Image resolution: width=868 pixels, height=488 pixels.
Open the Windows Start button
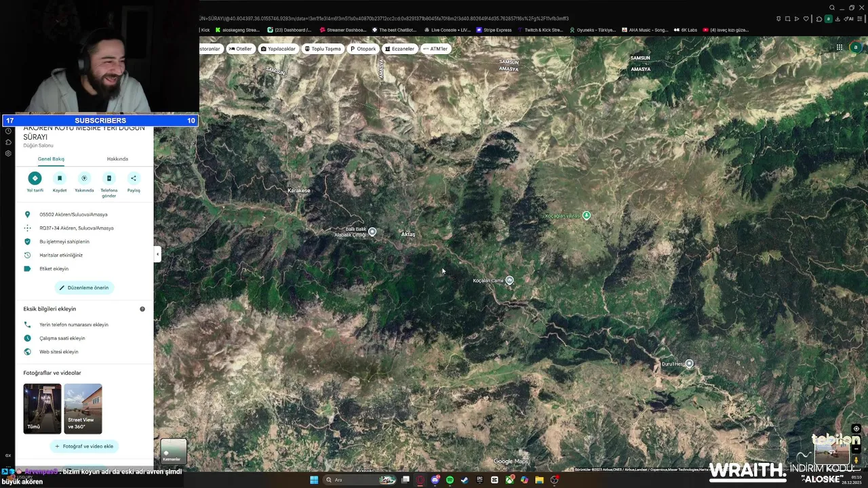point(314,480)
